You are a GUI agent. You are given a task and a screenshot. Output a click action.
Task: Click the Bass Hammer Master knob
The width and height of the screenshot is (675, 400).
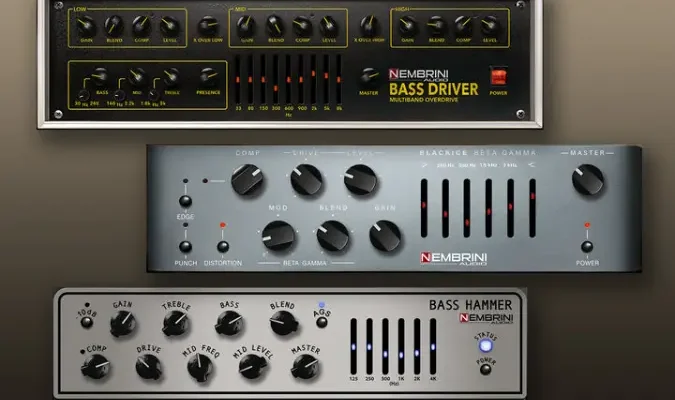[x=305, y=367]
